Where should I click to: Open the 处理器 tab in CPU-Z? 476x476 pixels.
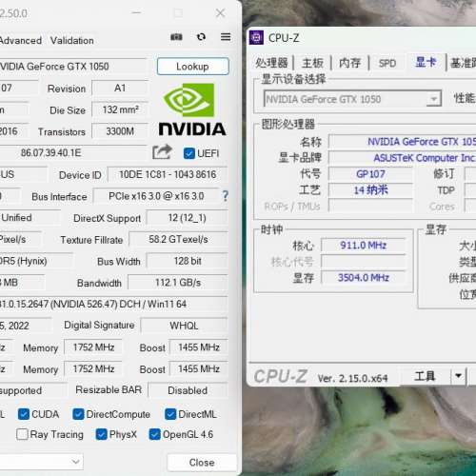(271, 63)
